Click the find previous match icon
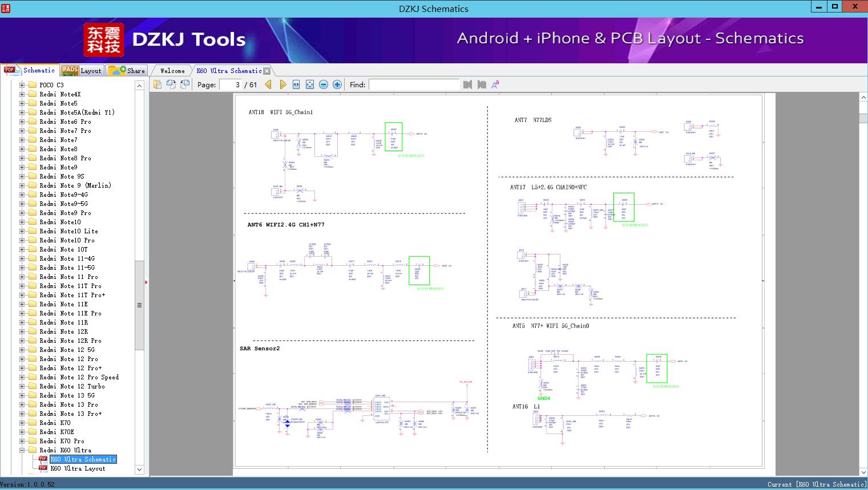868x490 pixels. [468, 84]
